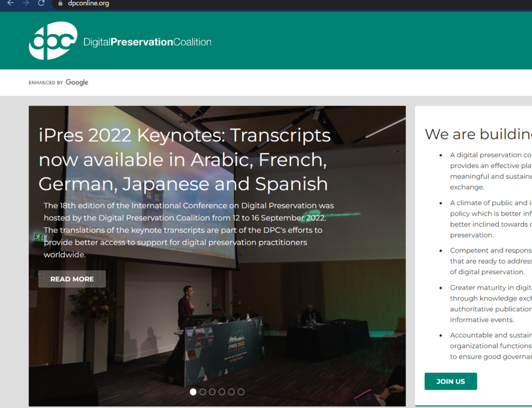Open the iPres 2022 Keynotes headline
Screen dimensions: 532x408
[184, 159]
